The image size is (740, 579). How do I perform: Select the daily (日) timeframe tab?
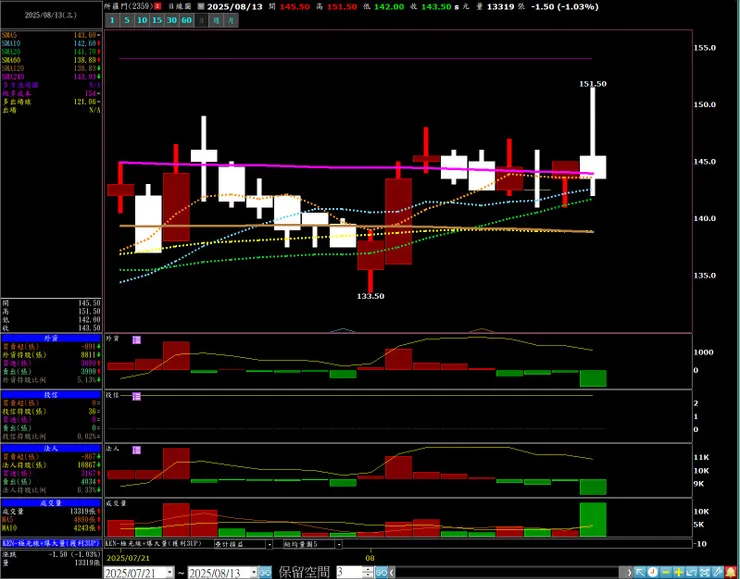tap(202, 20)
